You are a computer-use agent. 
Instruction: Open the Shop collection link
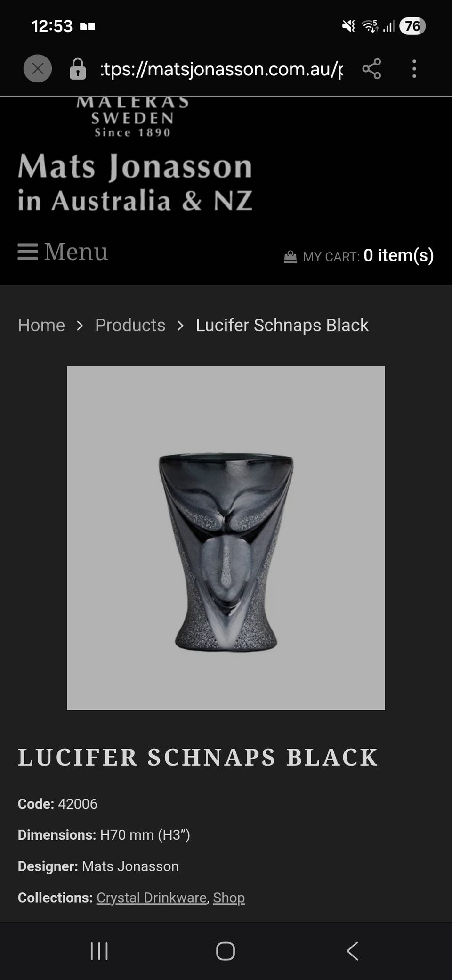point(229,898)
